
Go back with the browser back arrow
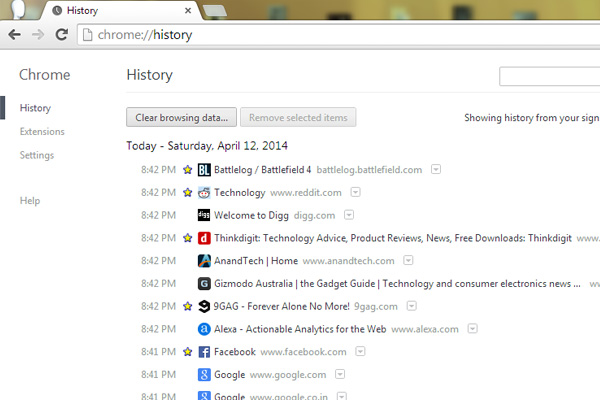(x=15, y=35)
